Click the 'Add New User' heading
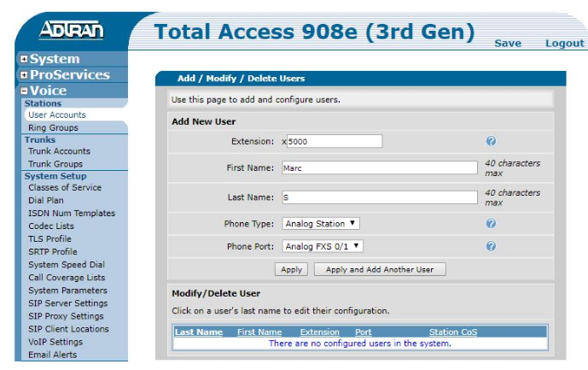Image resolution: width=588 pixels, height=370 pixels. pos(204,121)
